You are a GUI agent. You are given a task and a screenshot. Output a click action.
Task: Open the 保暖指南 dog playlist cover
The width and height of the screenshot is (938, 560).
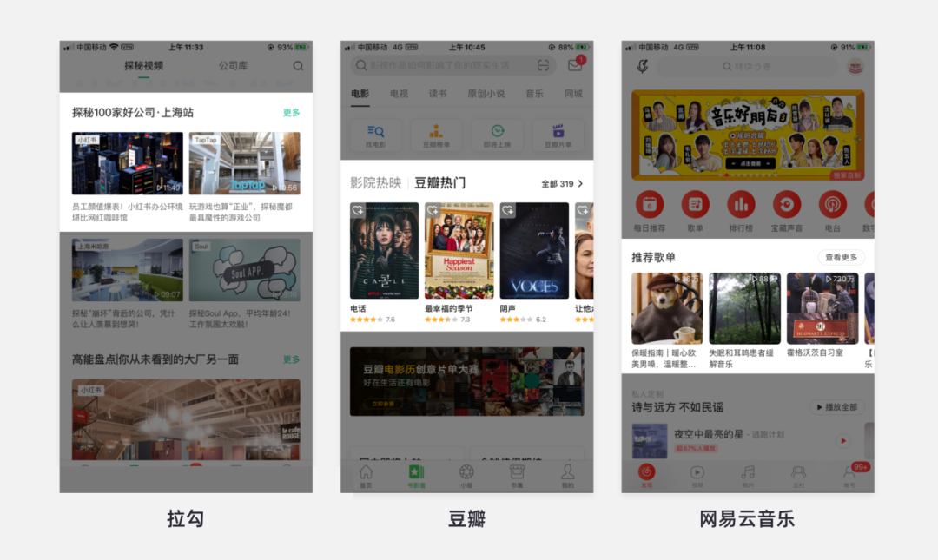pos(667,308)
